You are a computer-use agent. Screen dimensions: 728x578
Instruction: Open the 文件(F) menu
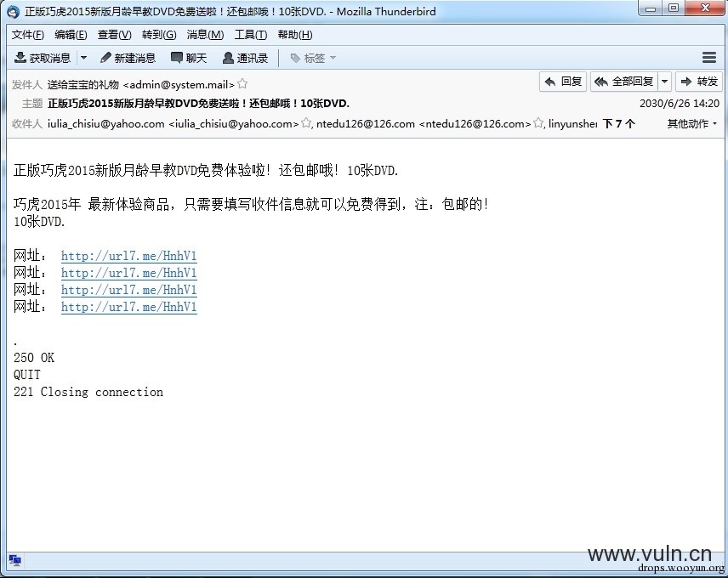(28, 35)
